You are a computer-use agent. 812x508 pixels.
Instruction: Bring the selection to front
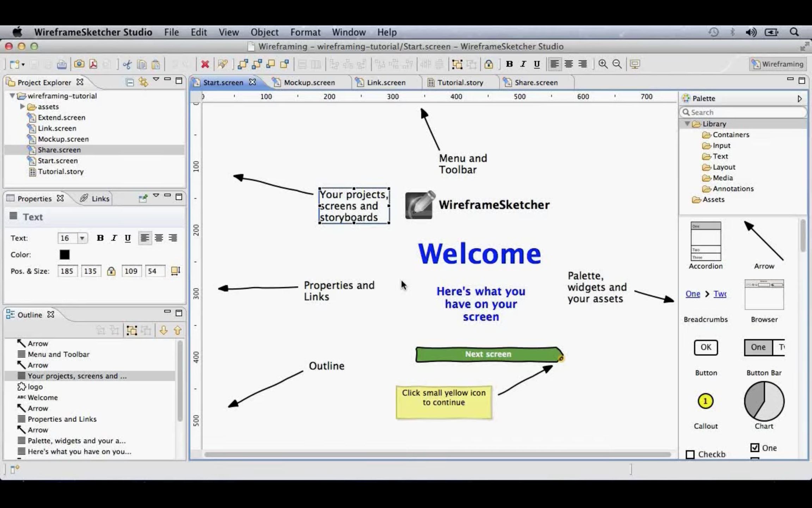243,64
